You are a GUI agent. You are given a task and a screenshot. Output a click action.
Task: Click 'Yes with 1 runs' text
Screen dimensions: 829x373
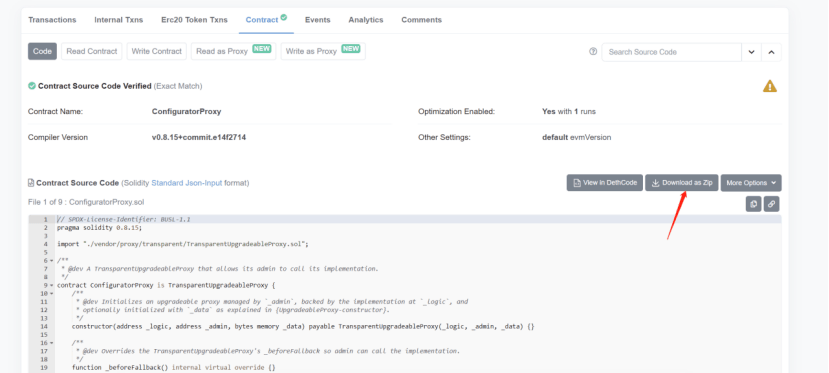pyautogui.click(x=569, y=111)
